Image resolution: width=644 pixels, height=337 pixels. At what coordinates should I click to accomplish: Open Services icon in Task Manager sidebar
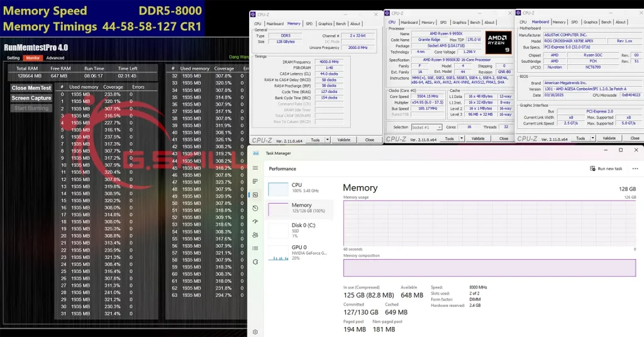(255, 262)
